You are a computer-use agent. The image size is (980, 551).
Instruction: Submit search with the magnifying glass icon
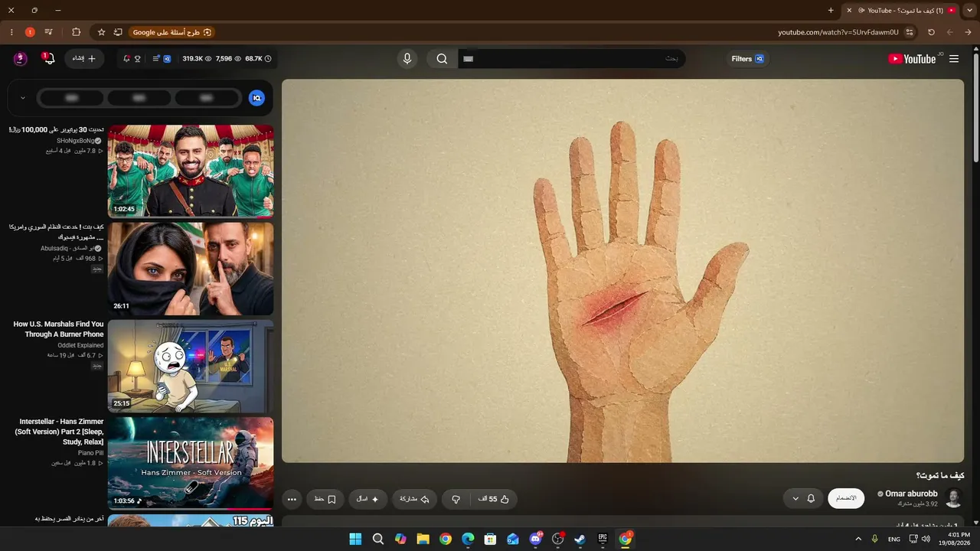(442, 59)
